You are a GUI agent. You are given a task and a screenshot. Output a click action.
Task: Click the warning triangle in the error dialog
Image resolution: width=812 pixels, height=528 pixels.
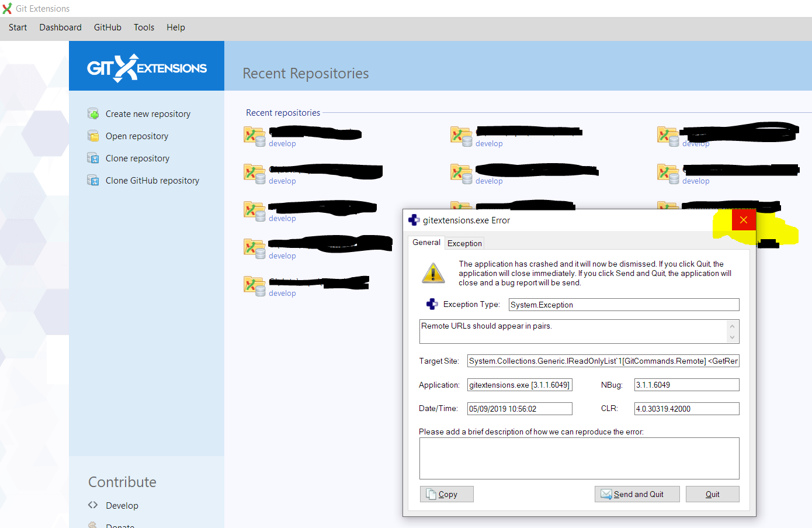pyautogui.click(x=433, y=272)
